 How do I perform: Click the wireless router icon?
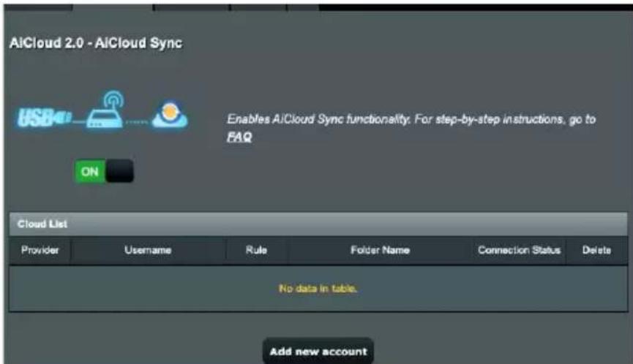(105, 110)
